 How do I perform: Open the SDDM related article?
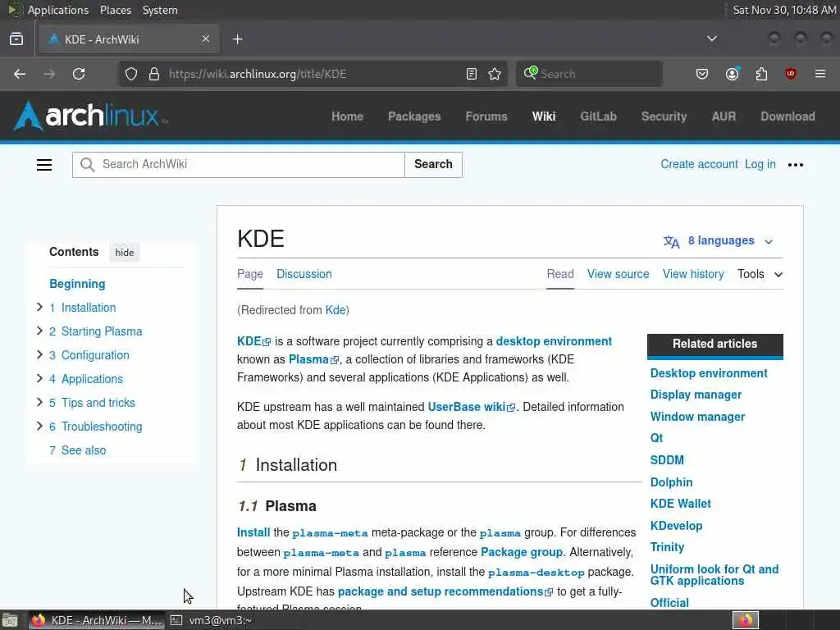pos(667,460)
